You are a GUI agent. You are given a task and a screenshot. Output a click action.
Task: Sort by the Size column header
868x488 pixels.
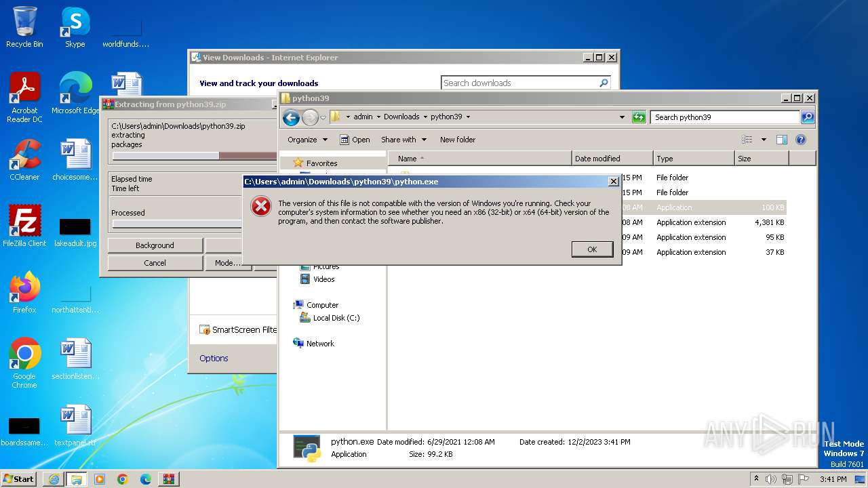(x=762, y=159)
